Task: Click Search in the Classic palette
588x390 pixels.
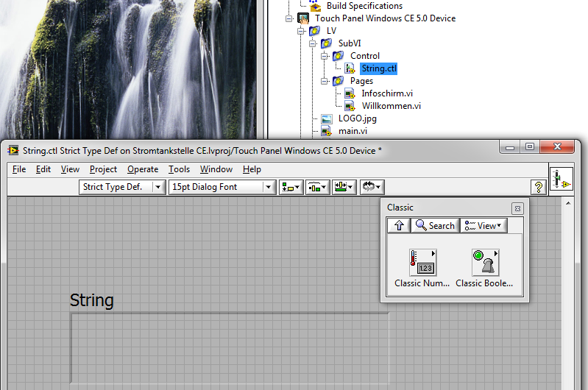Action: (x=435, y=225)
